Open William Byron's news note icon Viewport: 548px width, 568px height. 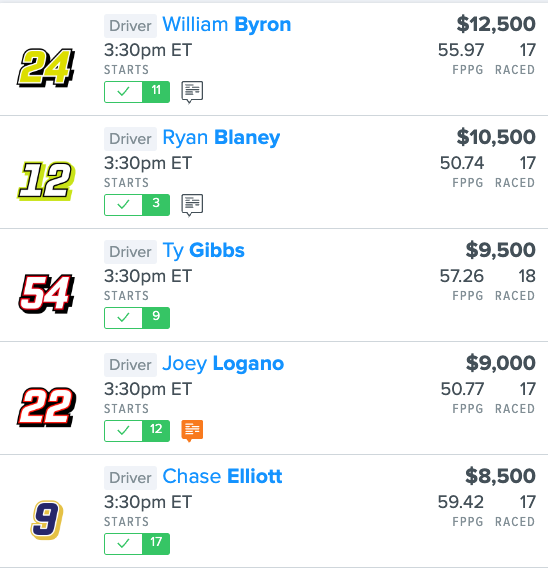point(192,92)
